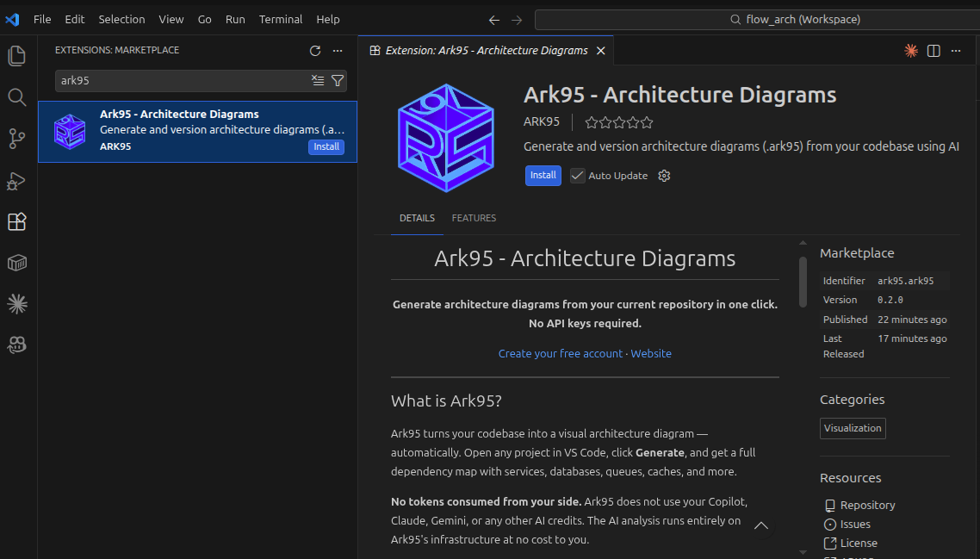Toggle the Auto Update checkbox
This screenshot has width=980, height=559.
[578, 176]
